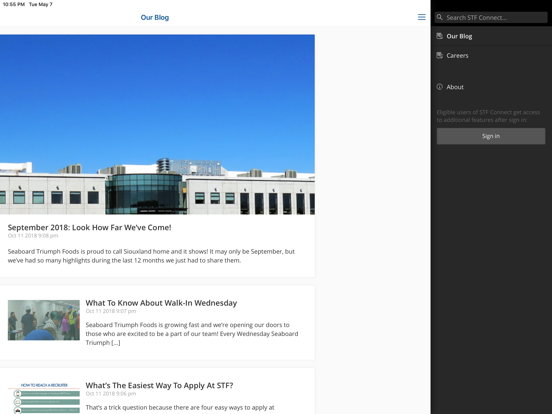Open About in side menu

coord(491,87)
